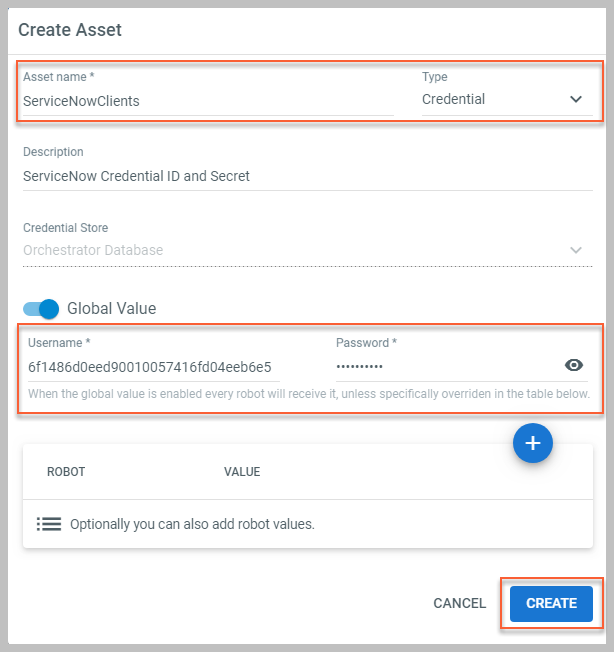Viewport: 614px width, 652px height.
Task: Click the VALUE column header
Action: (x=242, y=472)
